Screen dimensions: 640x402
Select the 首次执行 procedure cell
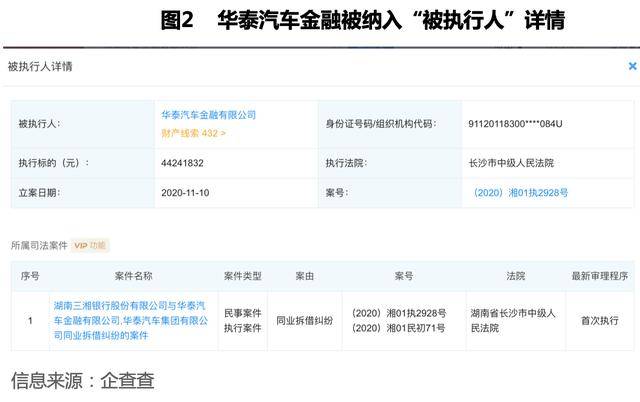600,320
